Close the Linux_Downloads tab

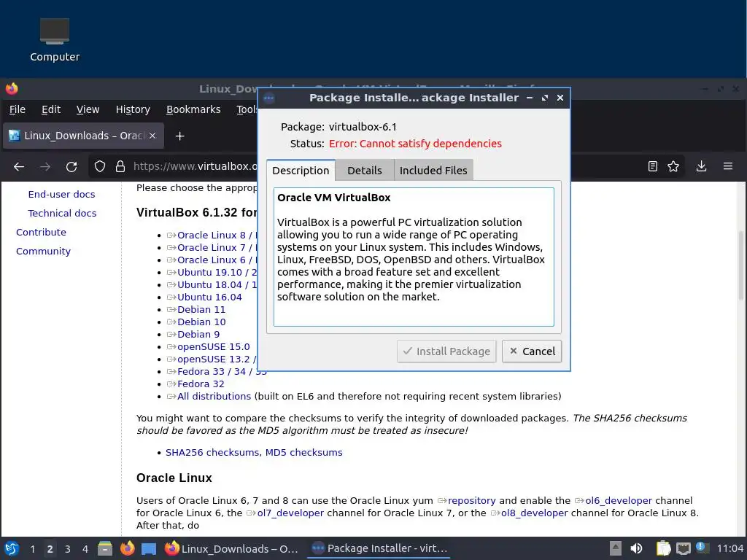pos(152,136)
